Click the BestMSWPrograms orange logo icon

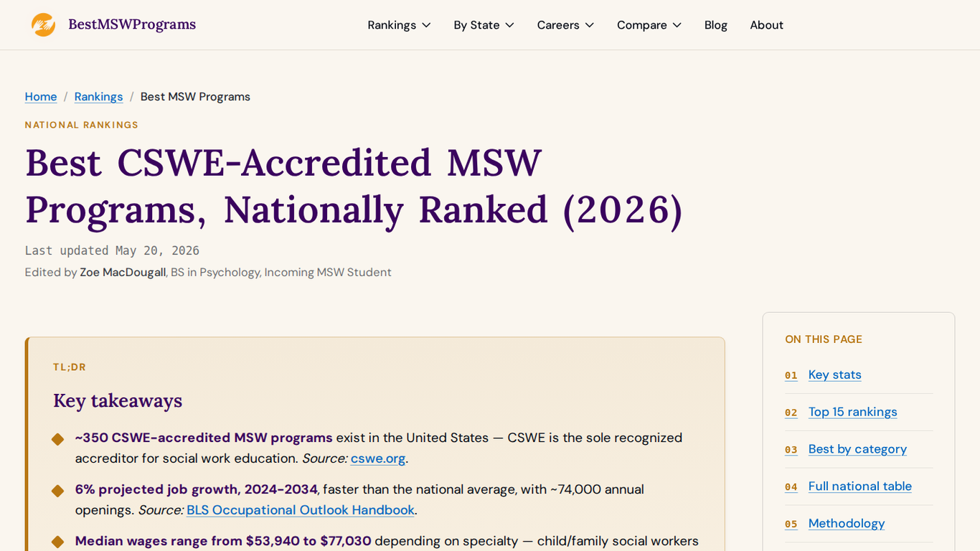(43, 25)
